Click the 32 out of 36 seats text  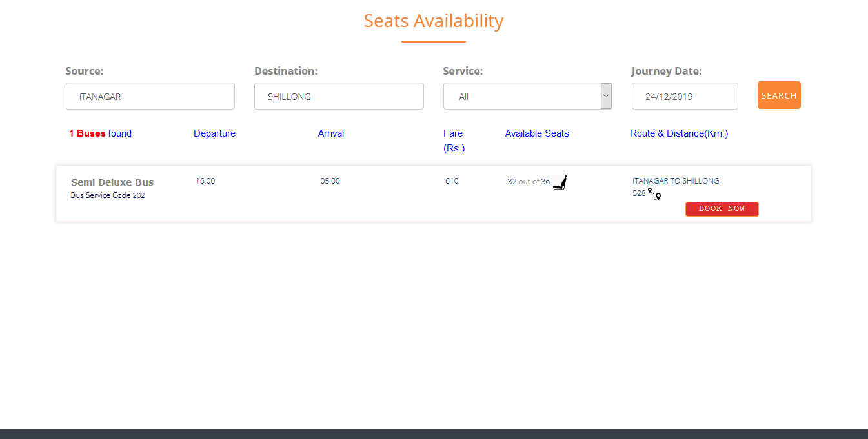[x=529, y=182]
